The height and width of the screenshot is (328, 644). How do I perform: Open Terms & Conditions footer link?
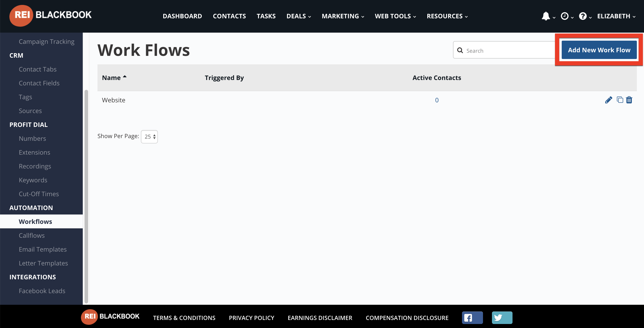[184, 318]
